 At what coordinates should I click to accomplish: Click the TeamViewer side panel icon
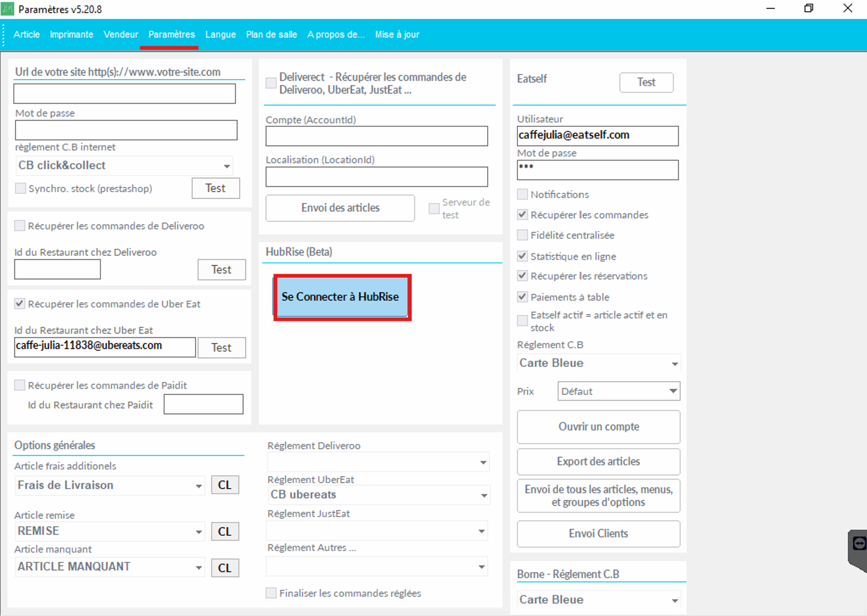point(858,545)
